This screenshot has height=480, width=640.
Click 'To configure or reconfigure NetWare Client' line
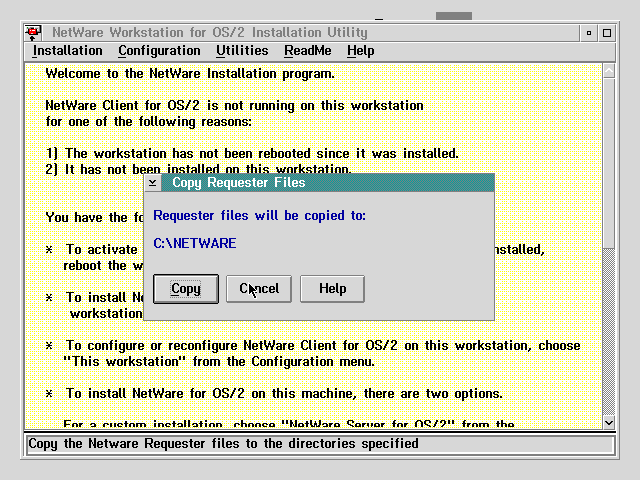(x=323, y=346)
